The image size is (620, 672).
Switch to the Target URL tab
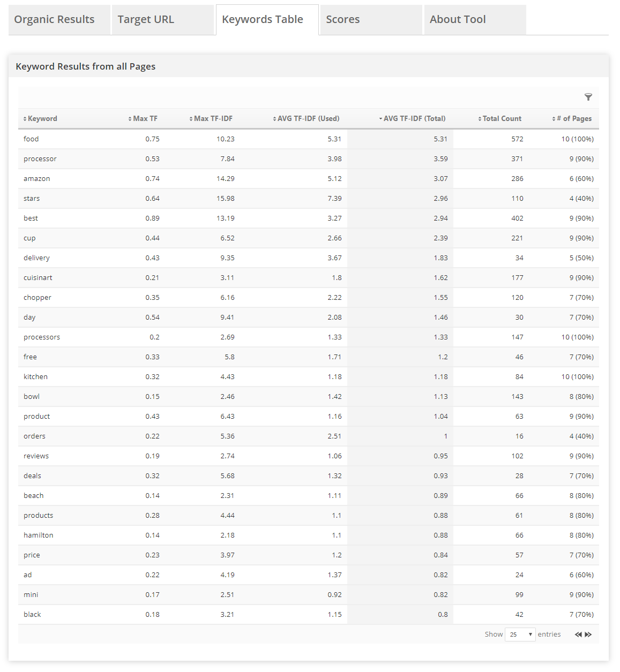146,20
